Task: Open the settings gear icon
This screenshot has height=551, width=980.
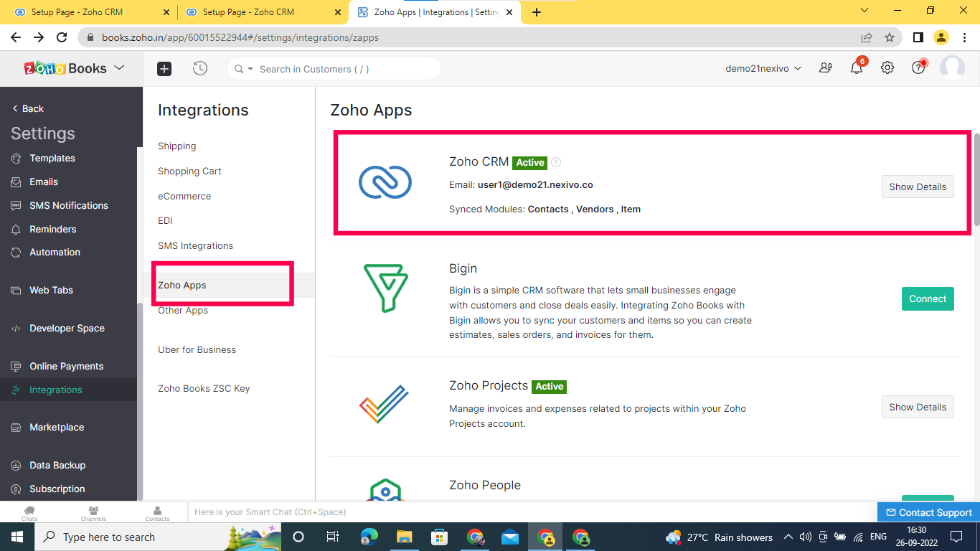Action: click(x=887, y=67)
